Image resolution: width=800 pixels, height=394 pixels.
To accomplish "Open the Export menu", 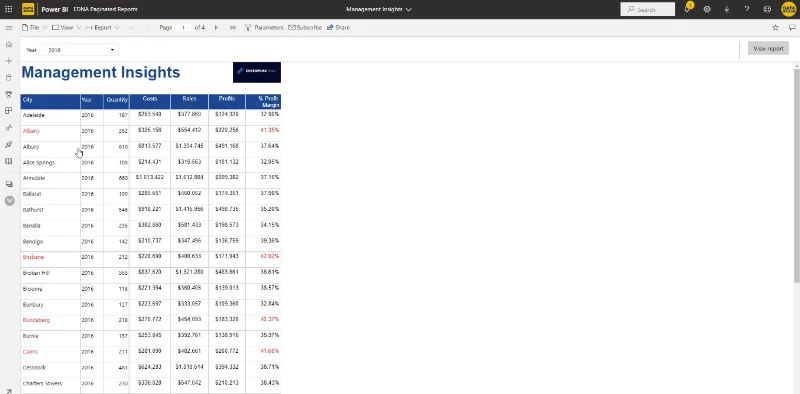I will (x=103, y=28).
